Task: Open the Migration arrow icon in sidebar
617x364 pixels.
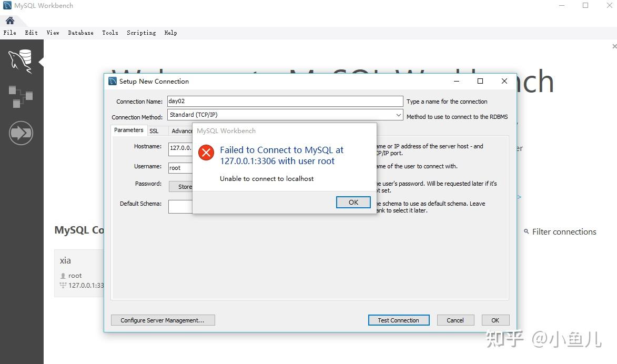Action: click(x=21, y=133)
